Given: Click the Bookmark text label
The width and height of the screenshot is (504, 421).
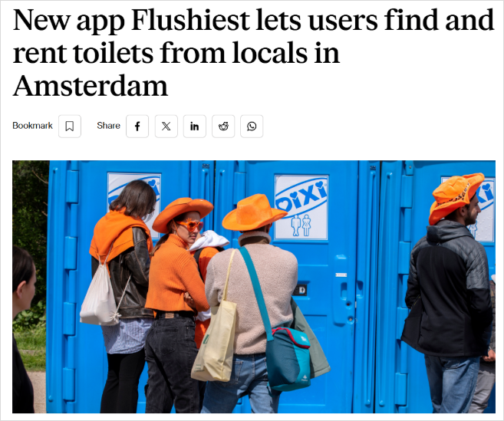Looking at the screenshot, I should (x=32, y=126).
